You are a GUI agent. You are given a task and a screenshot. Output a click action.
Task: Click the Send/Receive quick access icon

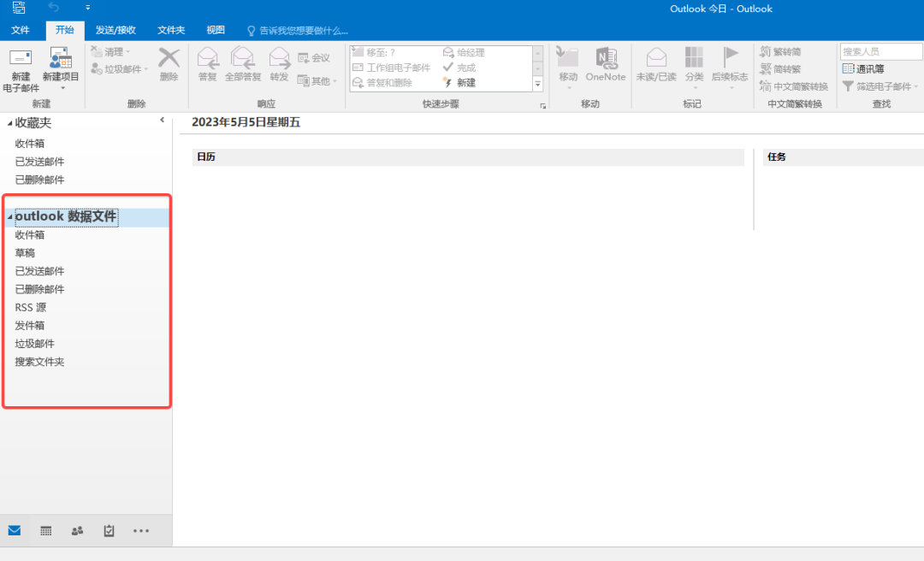coord(19,8)
